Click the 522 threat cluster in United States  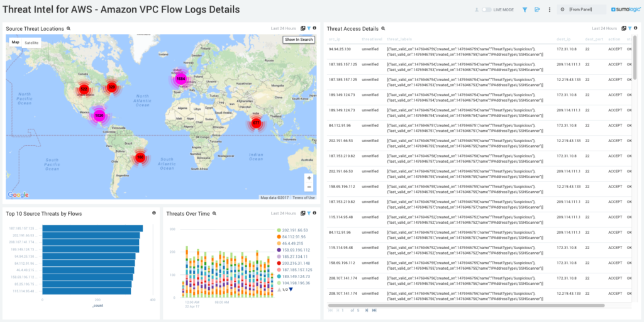(84, 89)
